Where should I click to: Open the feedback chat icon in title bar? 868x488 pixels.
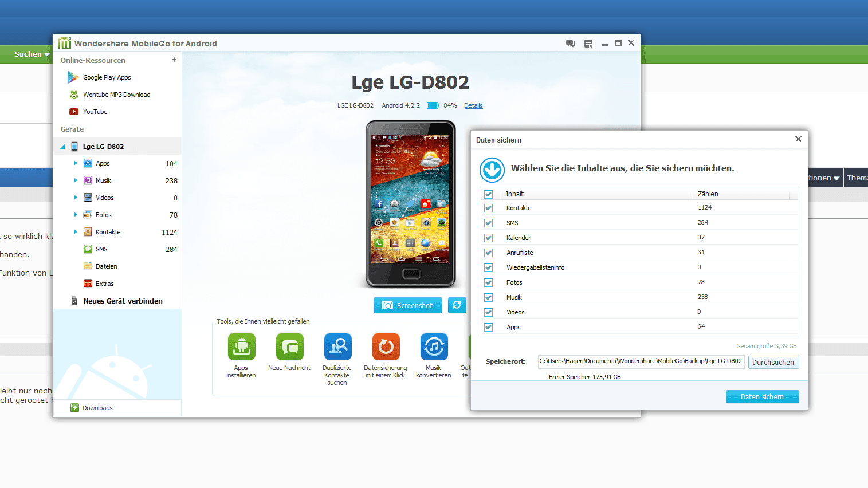571,44
